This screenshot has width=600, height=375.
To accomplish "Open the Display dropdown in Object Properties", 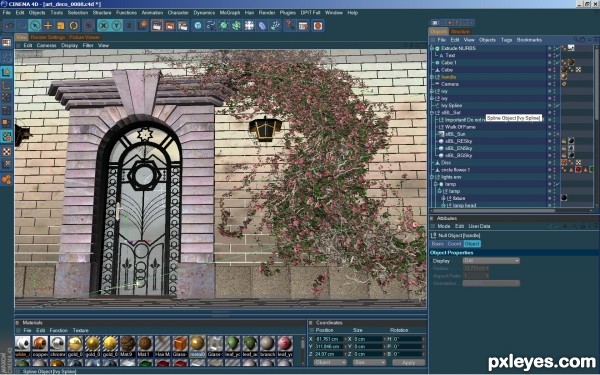I will 491,261.
